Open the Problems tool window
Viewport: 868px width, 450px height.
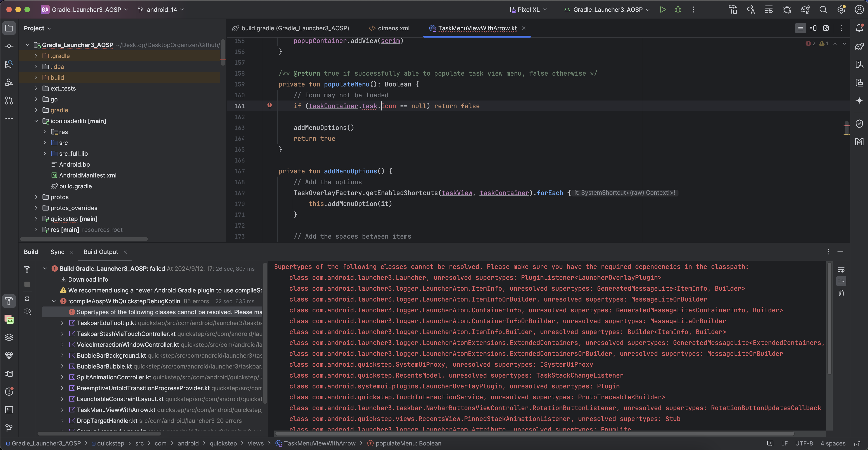[9, 391]
